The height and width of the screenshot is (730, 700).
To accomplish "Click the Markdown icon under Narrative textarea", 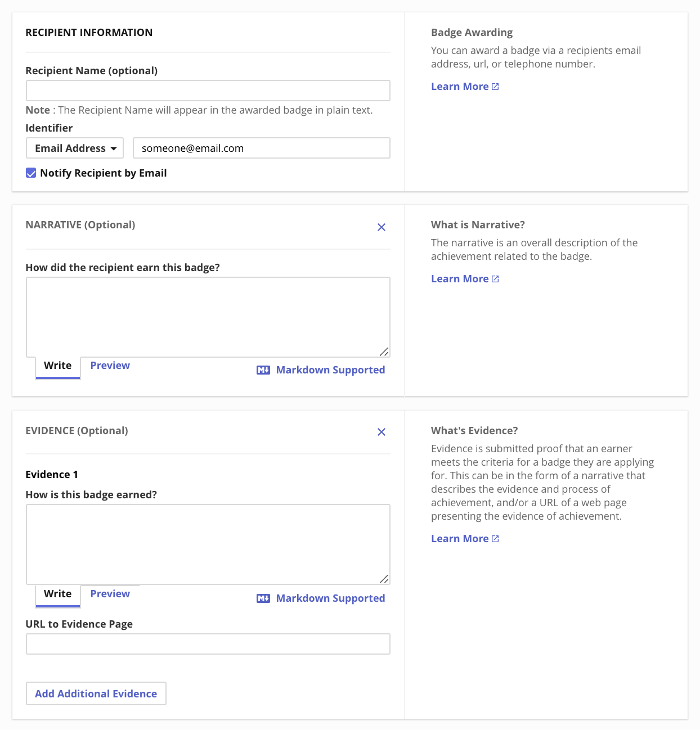I will (x=263, y=370).
